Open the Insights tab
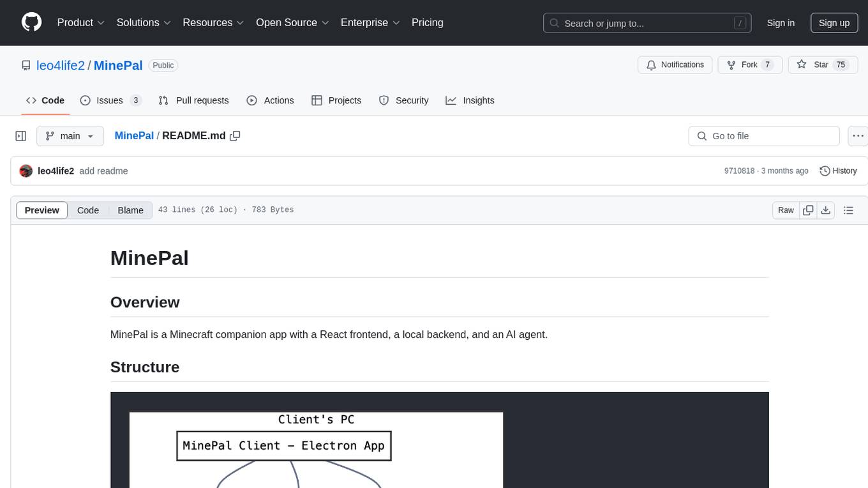The image size is (868, 488). point(470,100)
